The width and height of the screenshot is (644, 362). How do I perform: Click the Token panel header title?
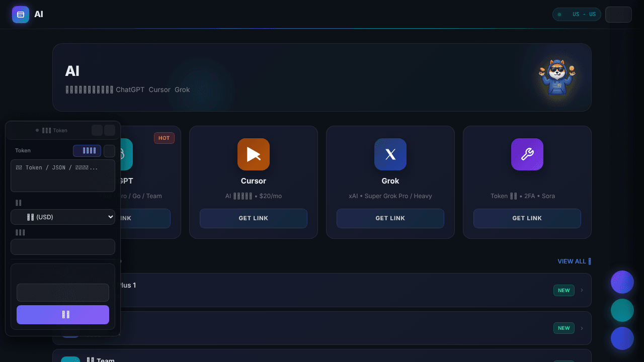pos(54,130)
